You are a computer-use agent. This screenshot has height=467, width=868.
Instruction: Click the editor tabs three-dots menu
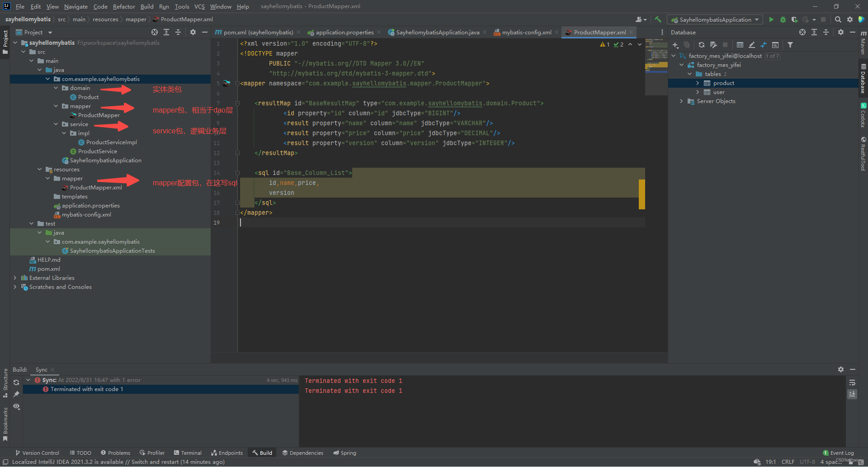click(662, 32)
